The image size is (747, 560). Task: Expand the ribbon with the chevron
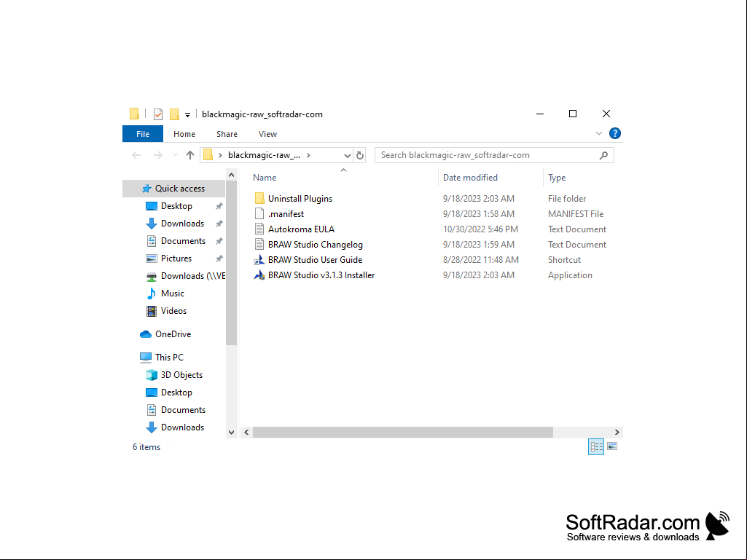coord(599,134)
